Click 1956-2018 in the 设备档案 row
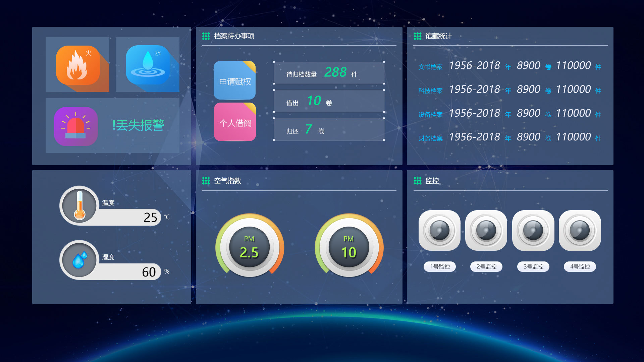 [x=475, y=113]
